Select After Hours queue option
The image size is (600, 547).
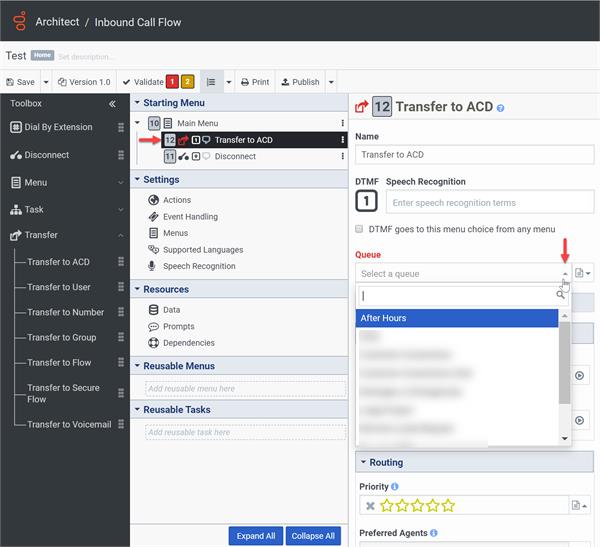pos(457,318)
